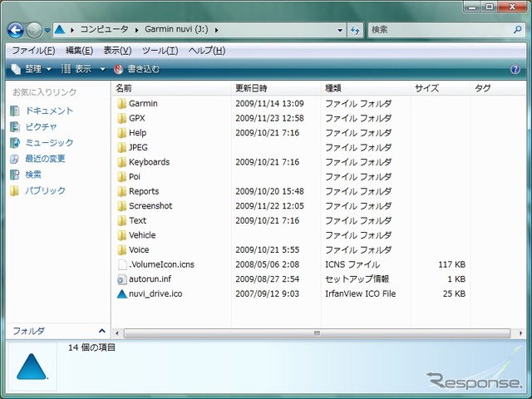Image resolution: width=532 pixels, height=399 pixels.
Task: Click the 25 KB size cell
Action: click(x=454, y=293)
